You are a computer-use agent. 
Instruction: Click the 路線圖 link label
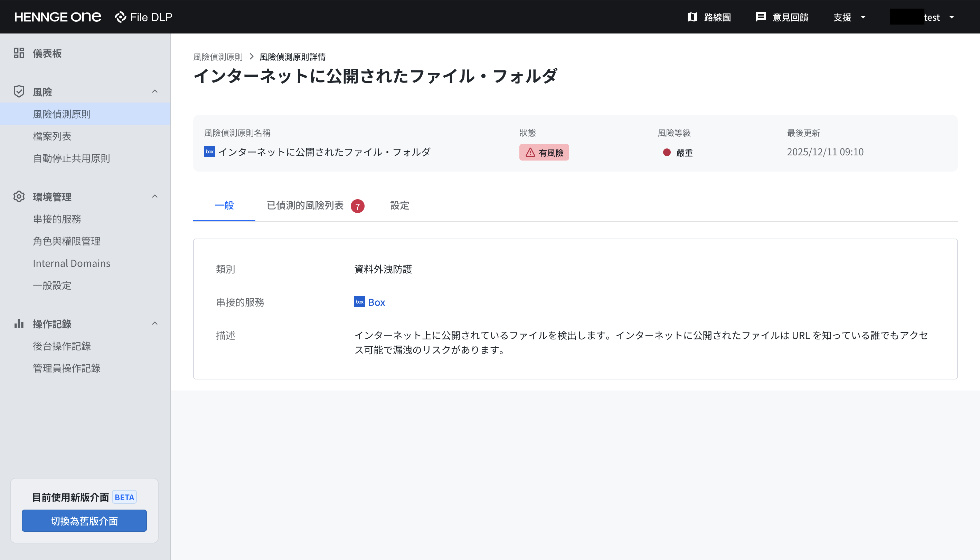click(x=717, y=17)
